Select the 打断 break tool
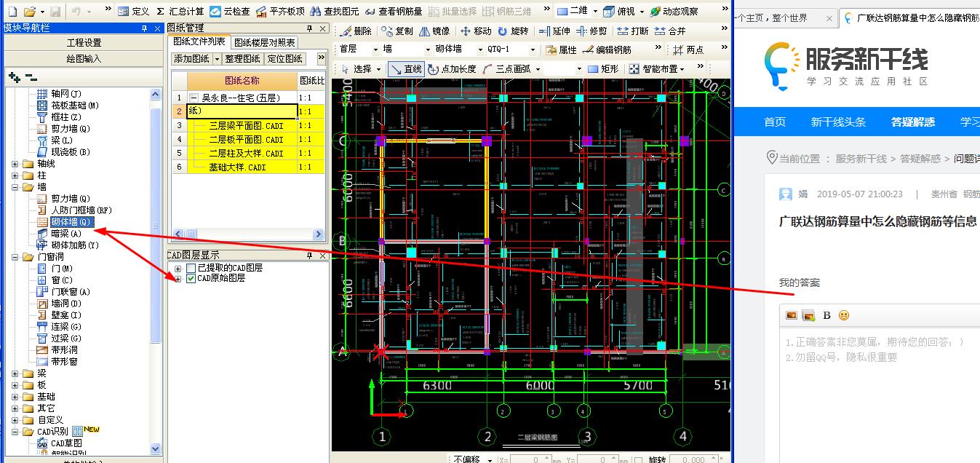This screenshot has width=980, height=463. (x=632, y=31)
